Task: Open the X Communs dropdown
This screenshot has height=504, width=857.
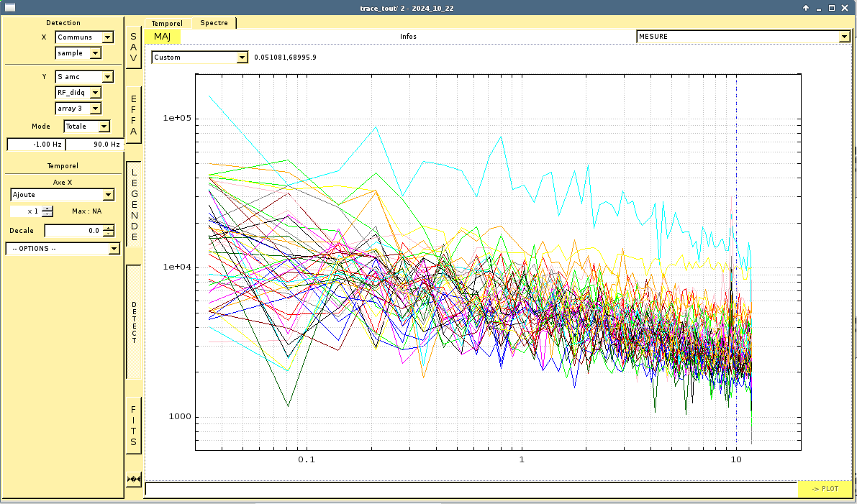Action: (x=107, y=37)
